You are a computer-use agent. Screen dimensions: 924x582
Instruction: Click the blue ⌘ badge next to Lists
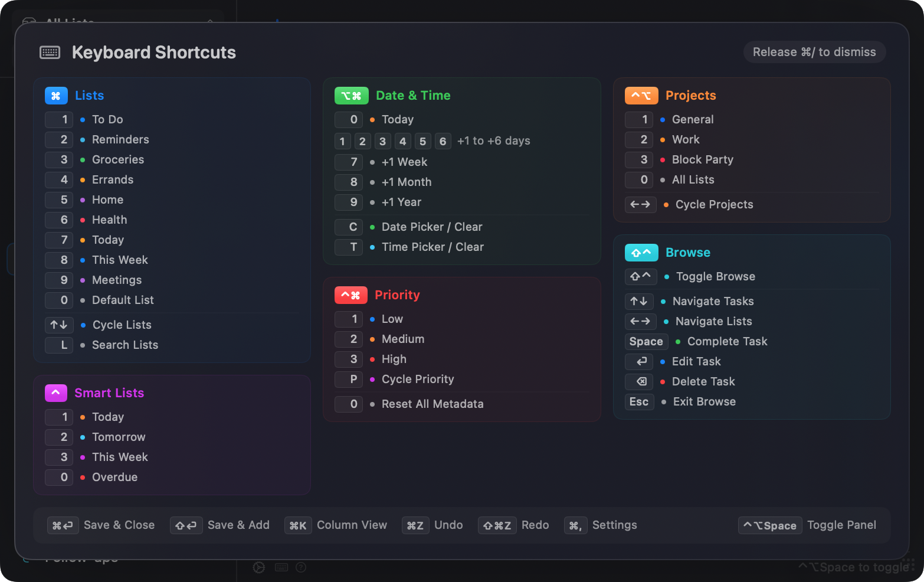56,96
